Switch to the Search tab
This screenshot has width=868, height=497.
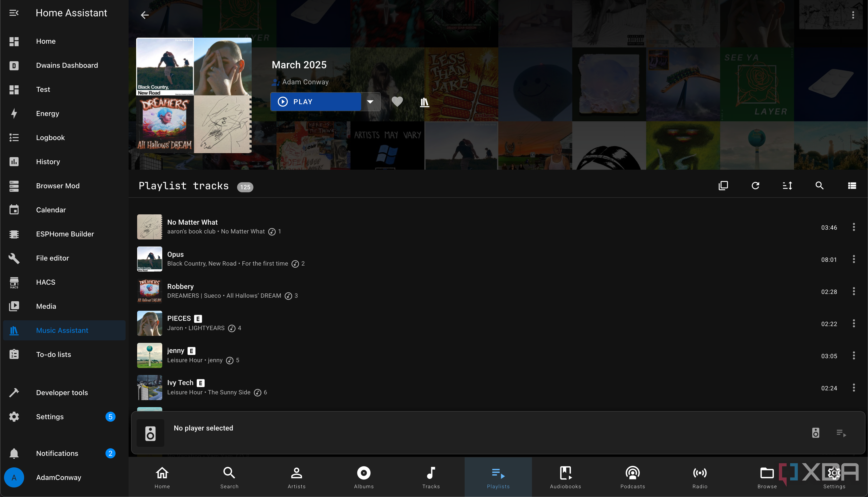click(x=229, y=477)
